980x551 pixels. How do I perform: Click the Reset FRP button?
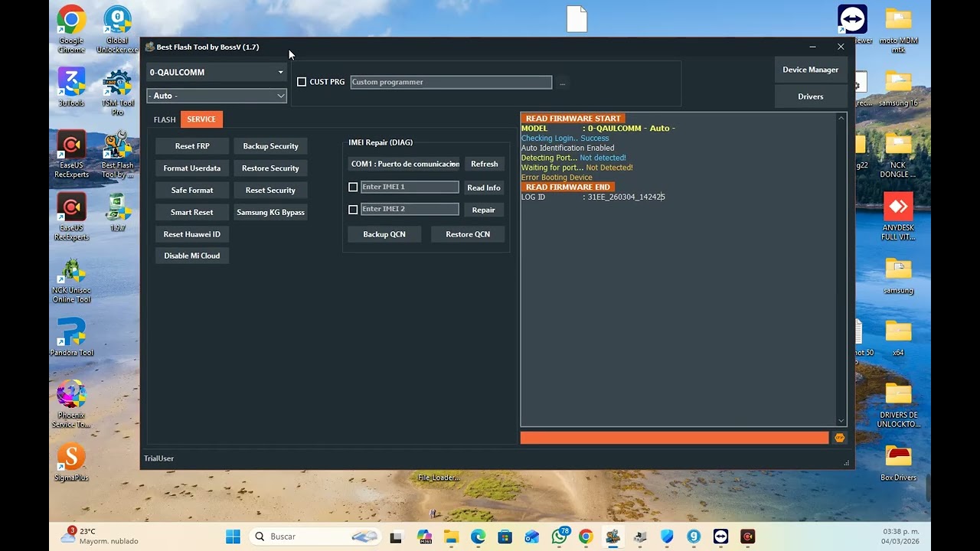tap(192, 146)
